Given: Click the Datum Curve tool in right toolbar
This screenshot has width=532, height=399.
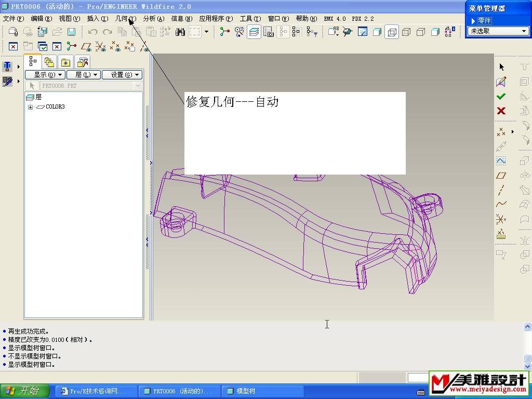Looking at the screenshot, I should pos(501,204).
